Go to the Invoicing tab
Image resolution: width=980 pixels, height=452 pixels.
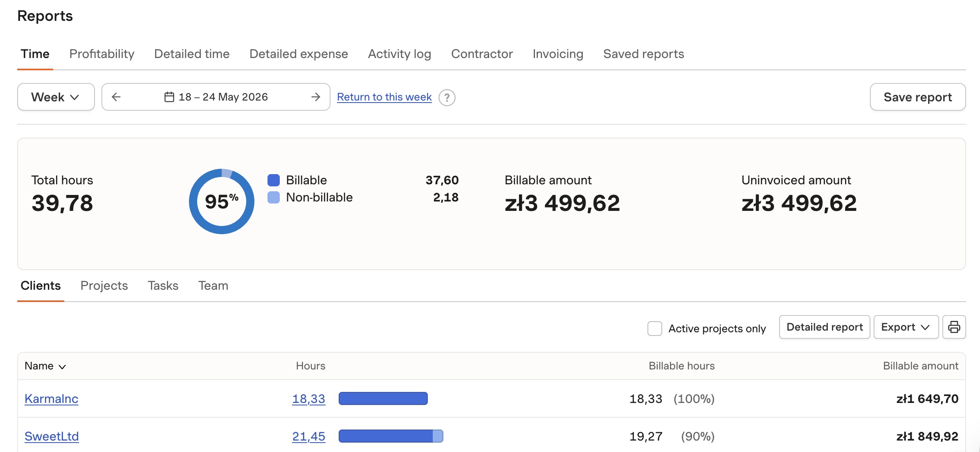coord(558,54)
